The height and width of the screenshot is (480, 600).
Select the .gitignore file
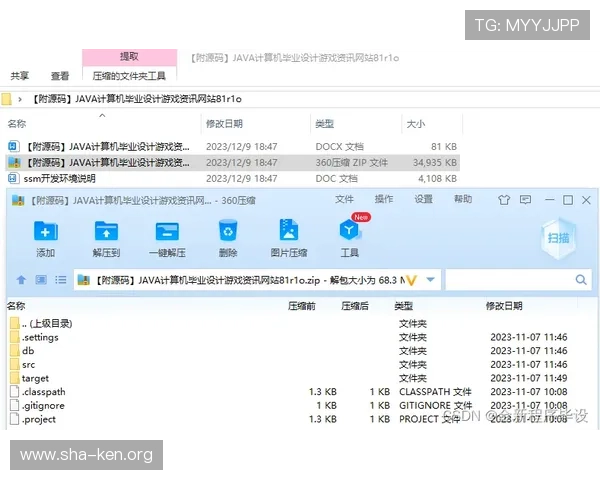coord(42,406)
